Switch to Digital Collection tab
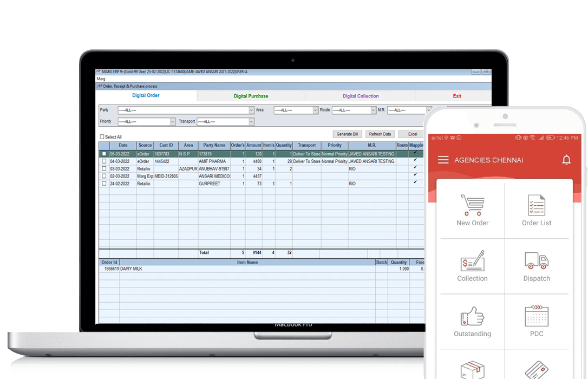The image size is (588, 379). [x=361, y=96]
